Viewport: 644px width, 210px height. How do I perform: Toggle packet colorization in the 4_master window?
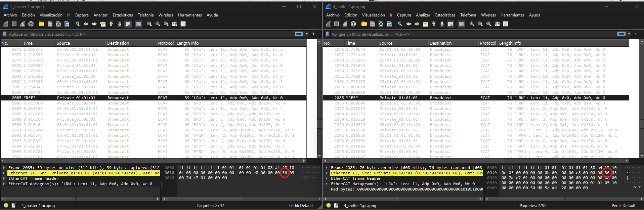pos(139,24)
